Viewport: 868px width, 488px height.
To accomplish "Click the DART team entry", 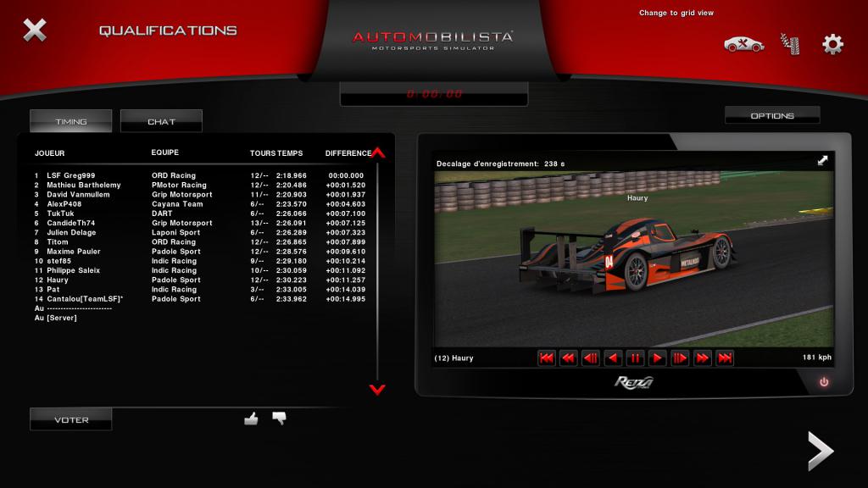I will (162, 213).
